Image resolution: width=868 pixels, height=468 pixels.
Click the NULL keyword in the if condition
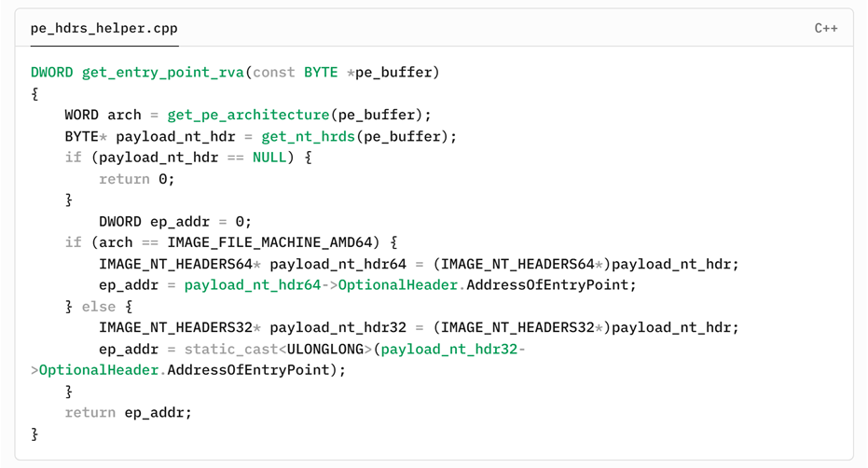269,158
